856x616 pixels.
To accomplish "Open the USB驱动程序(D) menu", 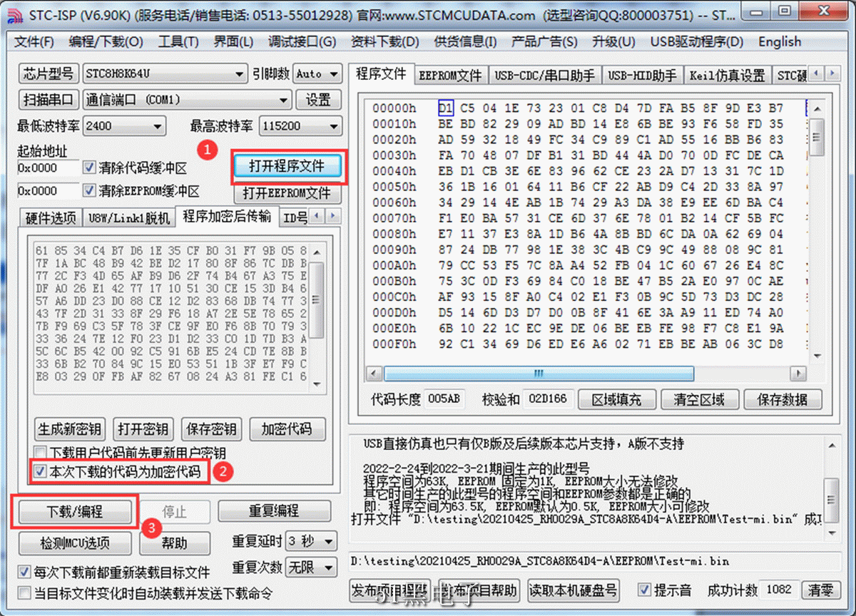I will [696, 42].
